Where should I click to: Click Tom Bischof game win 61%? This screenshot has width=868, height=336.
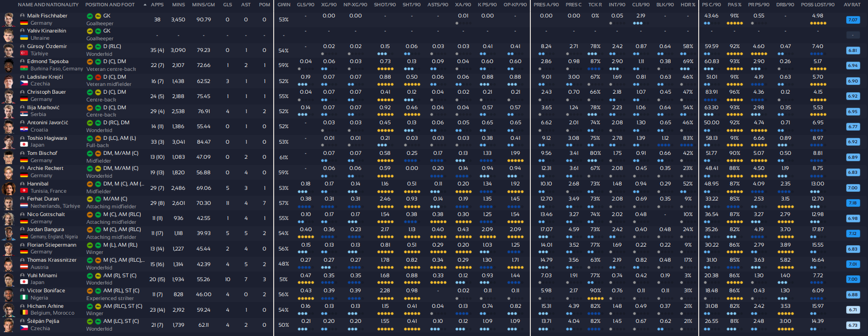tap(284, 157)
